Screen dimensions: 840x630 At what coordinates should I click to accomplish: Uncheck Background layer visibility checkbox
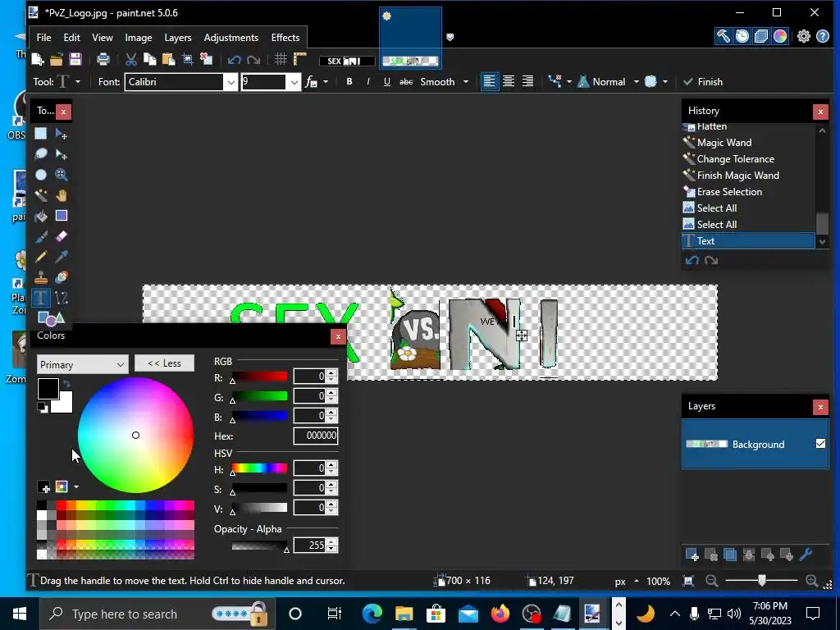820,444
